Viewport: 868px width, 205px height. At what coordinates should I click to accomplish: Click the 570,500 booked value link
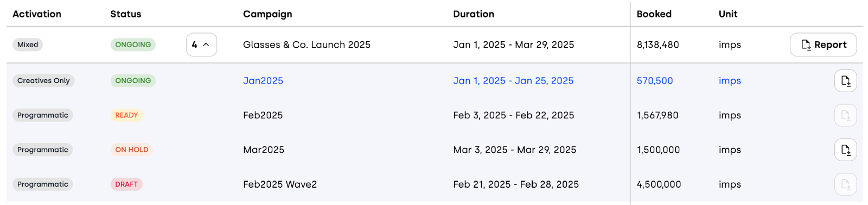pyautogui.click(x=655, y=81)
